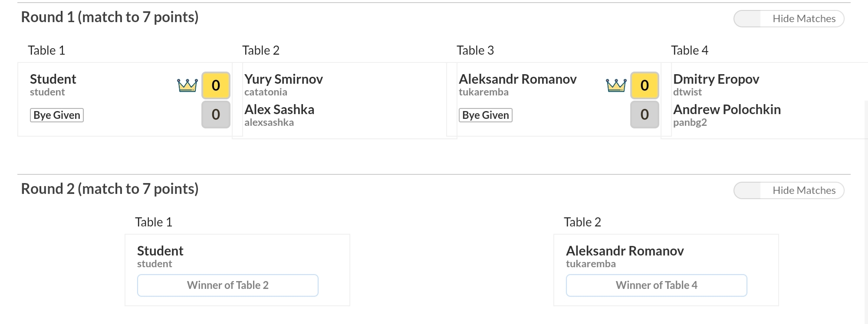Click the gray bye score box in Table 3
The width and height of the screenshot is (868, 324).
pyautogui.click(x=644, y=115)
